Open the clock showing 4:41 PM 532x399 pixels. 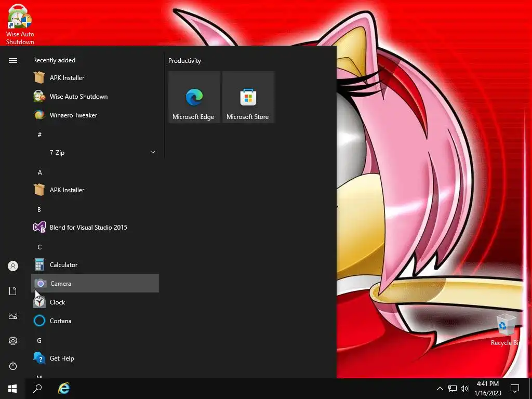click(x=487, y=389)
